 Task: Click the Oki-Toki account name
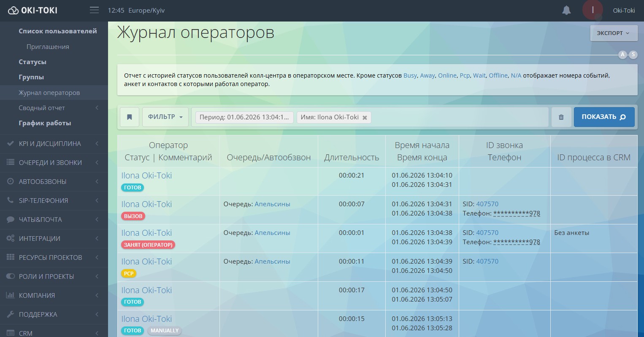tap(624, 11)
